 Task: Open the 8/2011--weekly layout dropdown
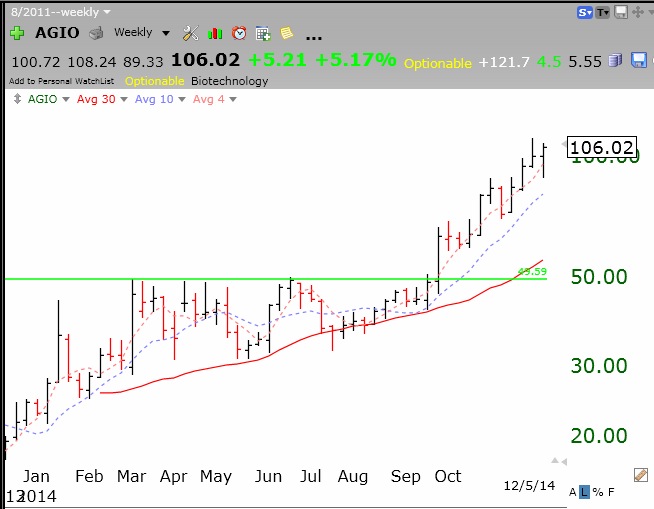coord(60,12)
